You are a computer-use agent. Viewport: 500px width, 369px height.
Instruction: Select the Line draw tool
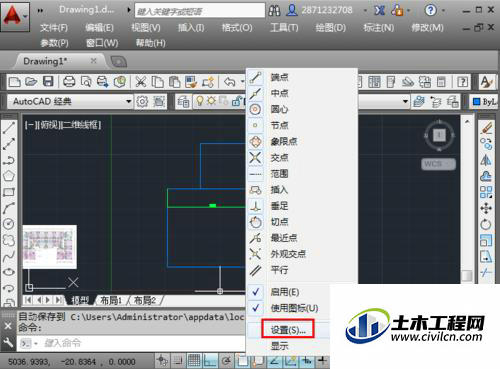(9, 128)
